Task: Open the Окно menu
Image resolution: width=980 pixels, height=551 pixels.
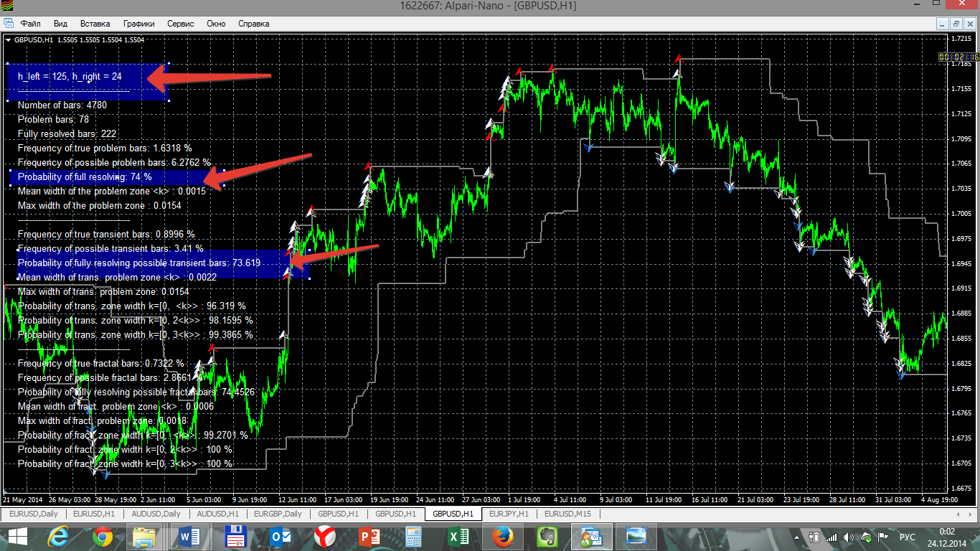Action: click(x=216, y=24)
